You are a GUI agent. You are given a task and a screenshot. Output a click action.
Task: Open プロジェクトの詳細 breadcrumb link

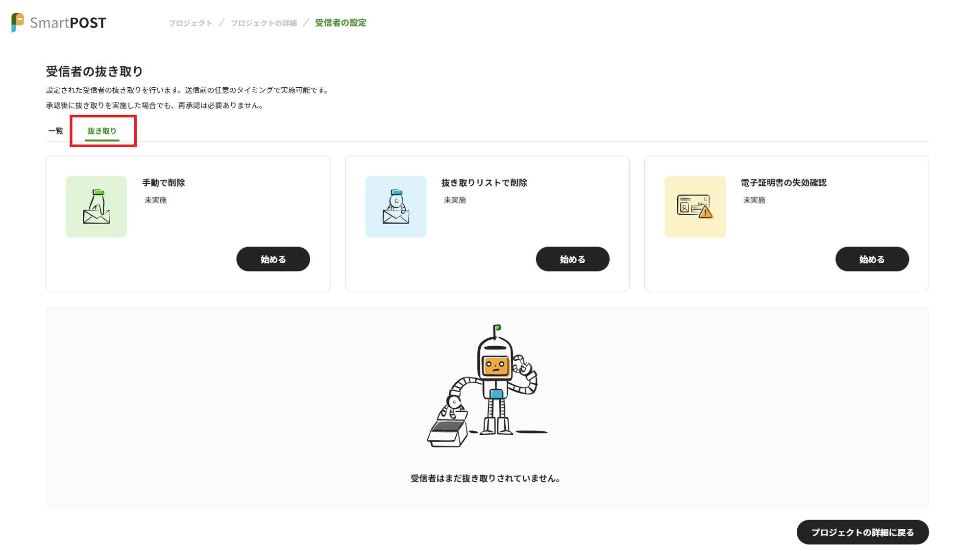coord(264,23)
